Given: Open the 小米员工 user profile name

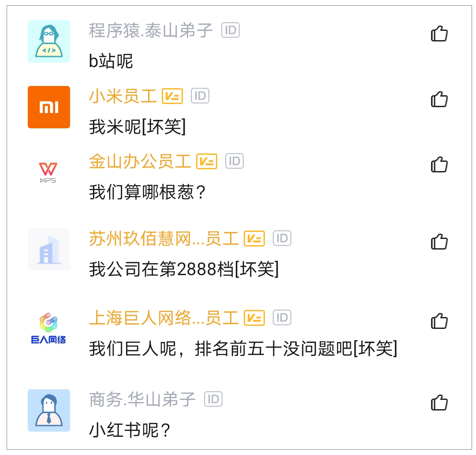Looking at the screenshot, I should pos(123,96).
